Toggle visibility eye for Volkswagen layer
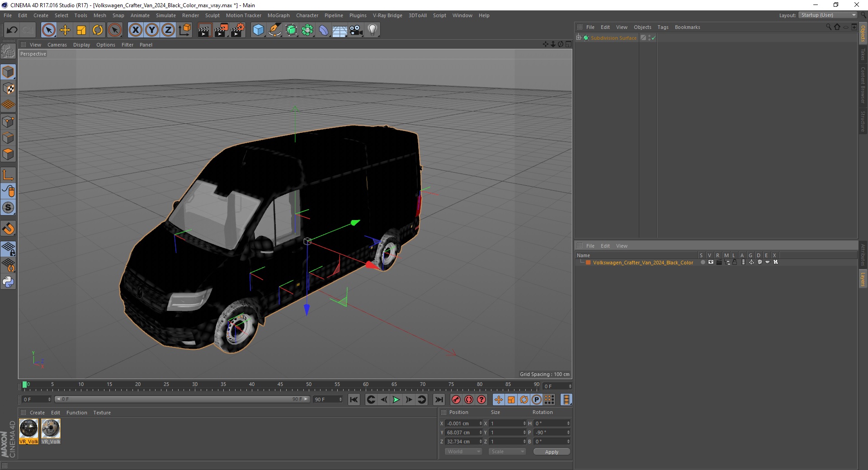 pos(711,262)
